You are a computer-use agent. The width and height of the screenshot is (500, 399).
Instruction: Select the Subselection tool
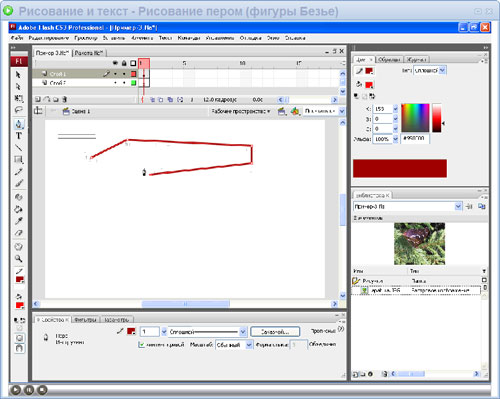tap(18, 87)
